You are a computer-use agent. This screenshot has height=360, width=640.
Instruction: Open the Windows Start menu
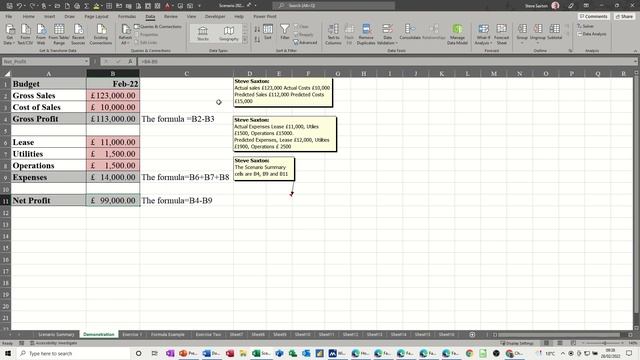(8, 353)
